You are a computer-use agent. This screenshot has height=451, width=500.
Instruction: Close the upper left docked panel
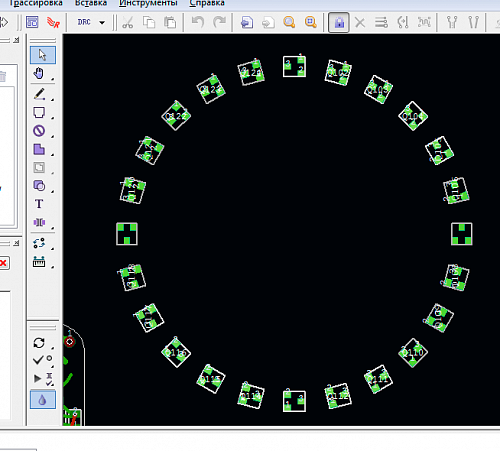16,40
